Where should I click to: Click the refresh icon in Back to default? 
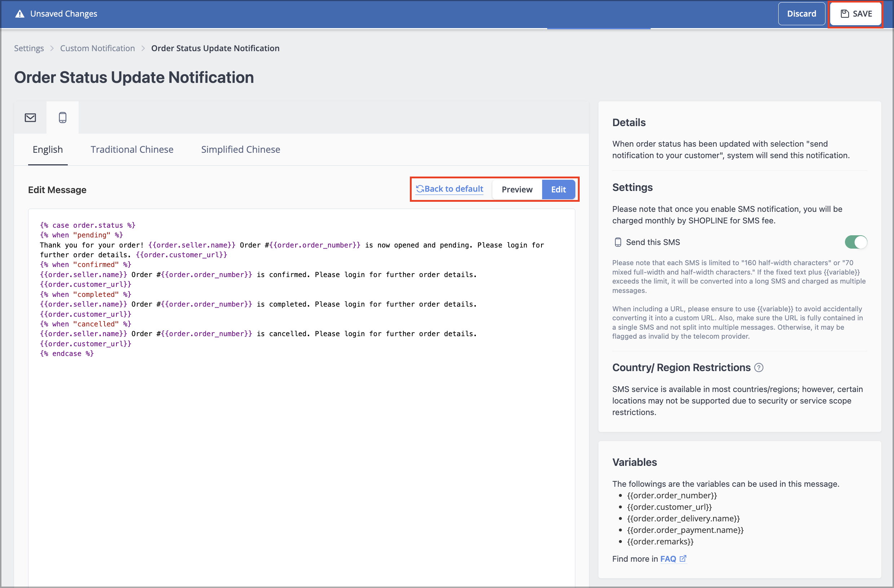pos(420,189)
